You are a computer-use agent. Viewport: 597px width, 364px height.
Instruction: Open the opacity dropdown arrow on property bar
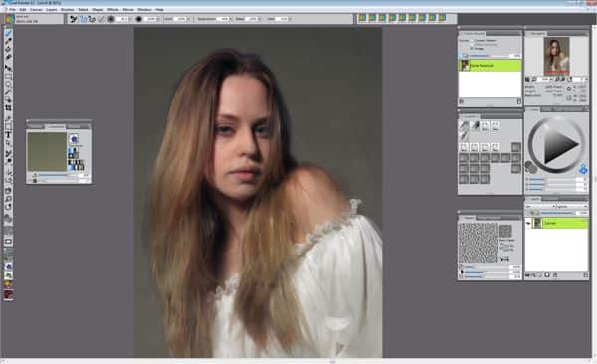(157, 19)
